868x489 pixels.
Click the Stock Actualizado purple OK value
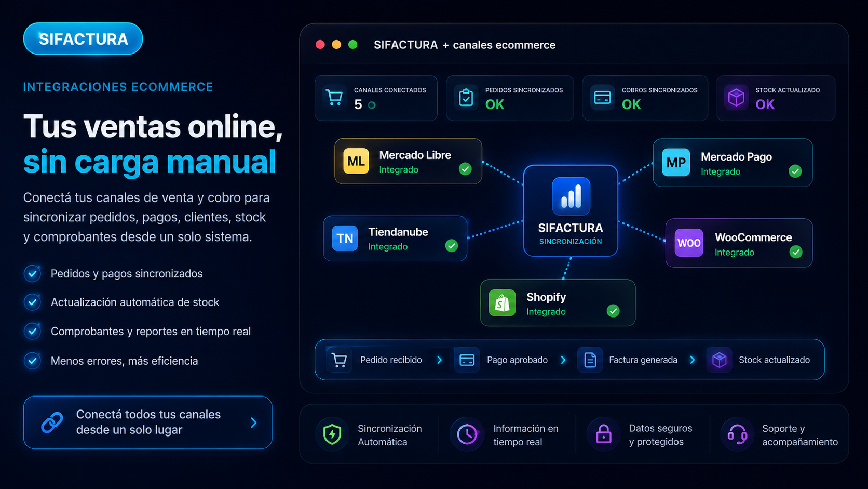[x=765, y=104]
